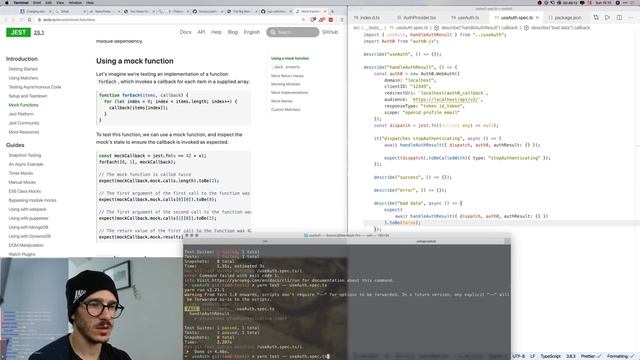This screenshot has height=360, width=640.
Task: Click UTF-8 encoding in status bar
Action: coord(518,356)
